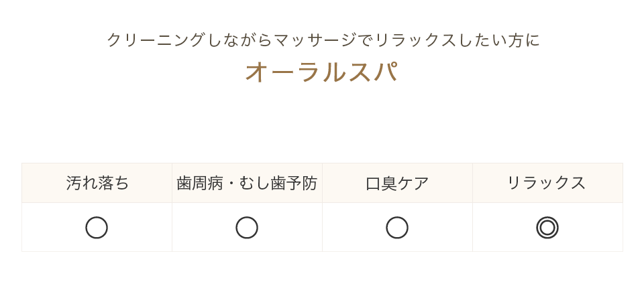Click ケア in the 口臭ケア header
The width and height of the screenshot is (644, 284).
pos(413,183)
